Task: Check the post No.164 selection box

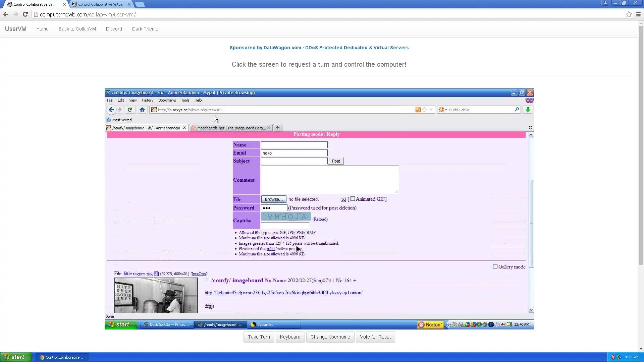Action: coord(208,280)
